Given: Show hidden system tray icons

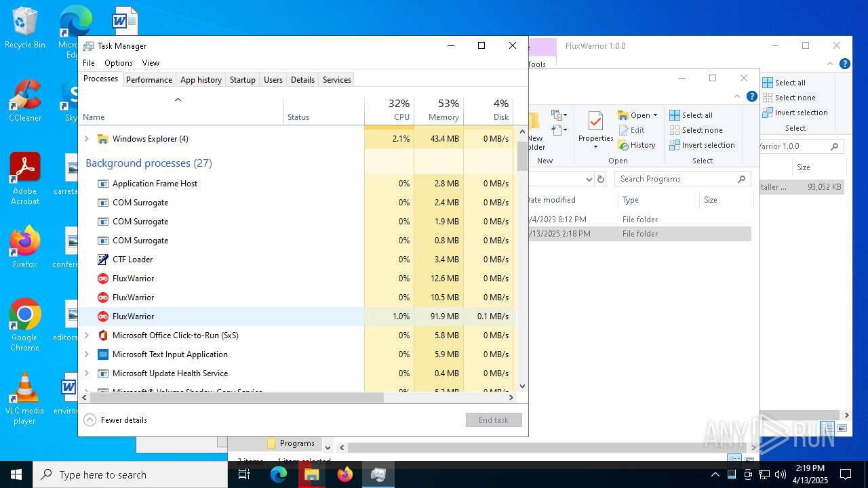Looking at the screenshot, I should [715, 474].
